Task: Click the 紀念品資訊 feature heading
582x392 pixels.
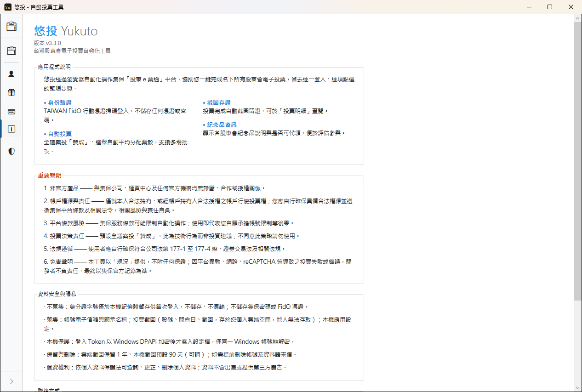Action: (220, 125)
